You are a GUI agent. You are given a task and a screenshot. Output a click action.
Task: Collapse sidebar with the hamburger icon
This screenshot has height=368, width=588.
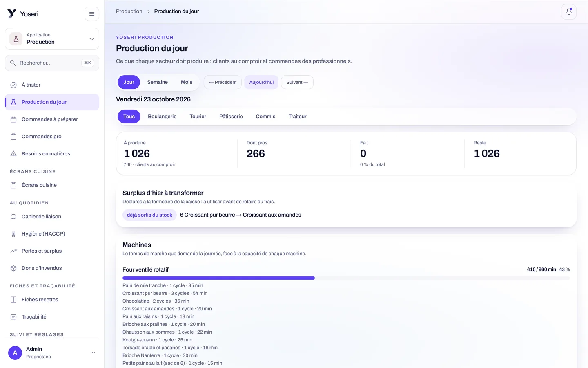click(x=92, y=14)
